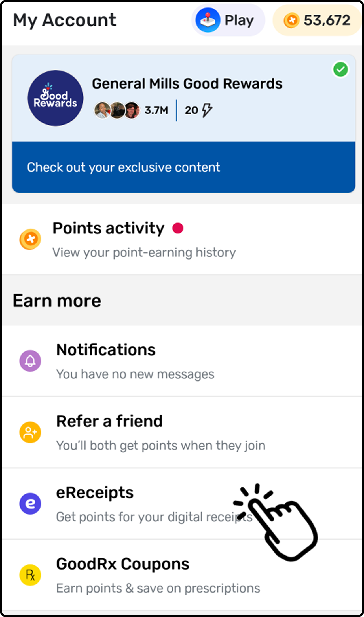Select the blue eReceipts 'e' icon
364x617 pixels.
[x=30, y=504]
